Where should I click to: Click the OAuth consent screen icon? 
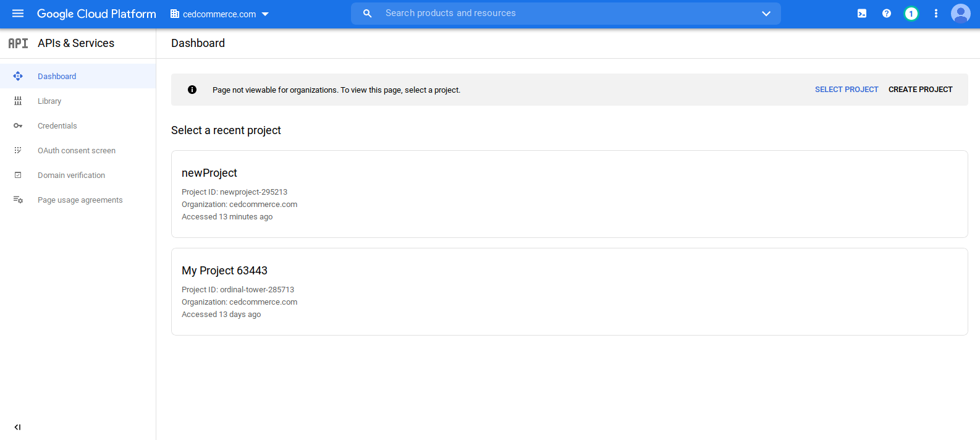pyautogui.click(x=18, y=150)
